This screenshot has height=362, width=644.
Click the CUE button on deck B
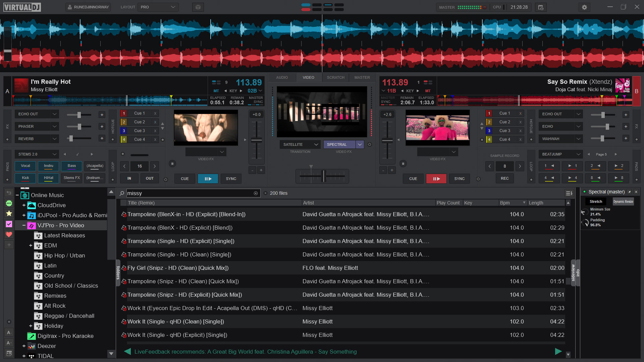(413, 179)
